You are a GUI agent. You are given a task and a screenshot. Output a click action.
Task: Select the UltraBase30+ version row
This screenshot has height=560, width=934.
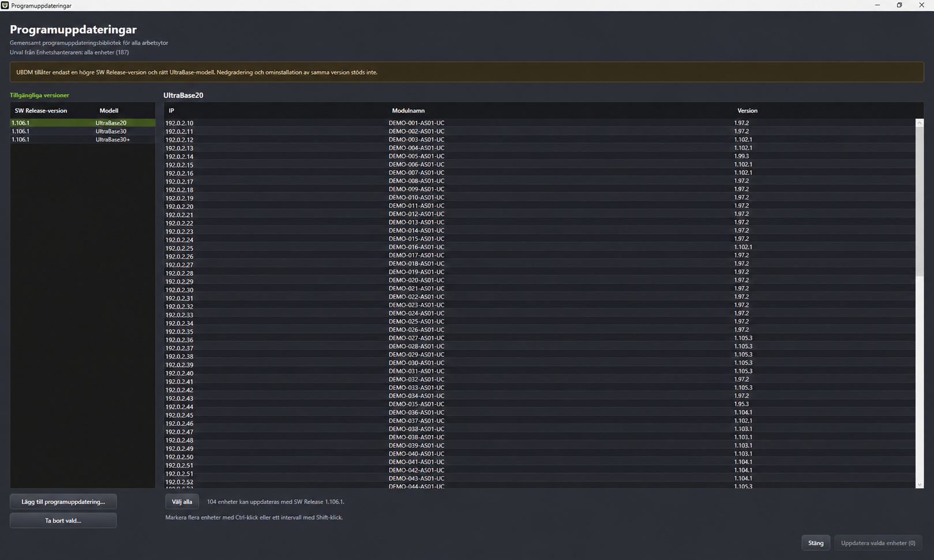(82, 140)
